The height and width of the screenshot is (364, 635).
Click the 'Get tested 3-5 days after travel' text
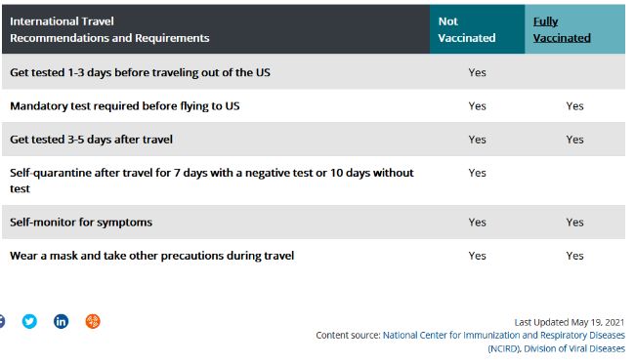click(x=91, y=140)
